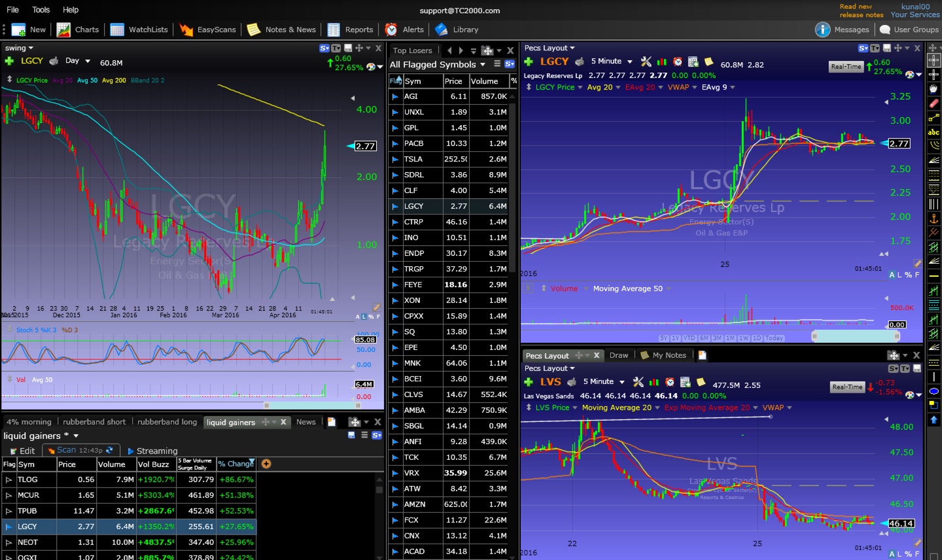The image size is (942, 560).
Task: Open the Library toolbar item
Action: [x=457, y=29]
